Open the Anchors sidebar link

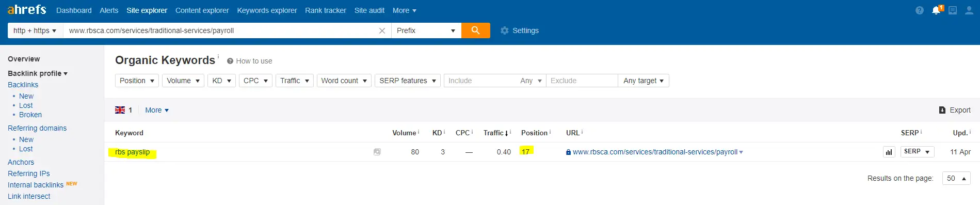point(21,162)
